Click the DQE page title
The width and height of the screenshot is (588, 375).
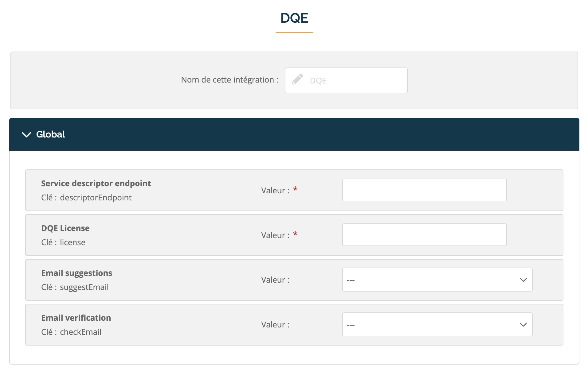[x=294, y=18]
